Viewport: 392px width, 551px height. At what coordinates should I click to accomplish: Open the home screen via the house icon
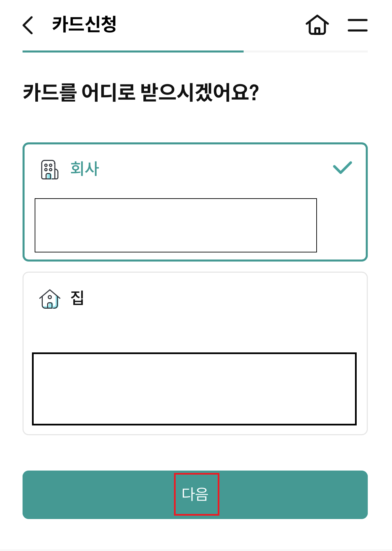(317, 25)
